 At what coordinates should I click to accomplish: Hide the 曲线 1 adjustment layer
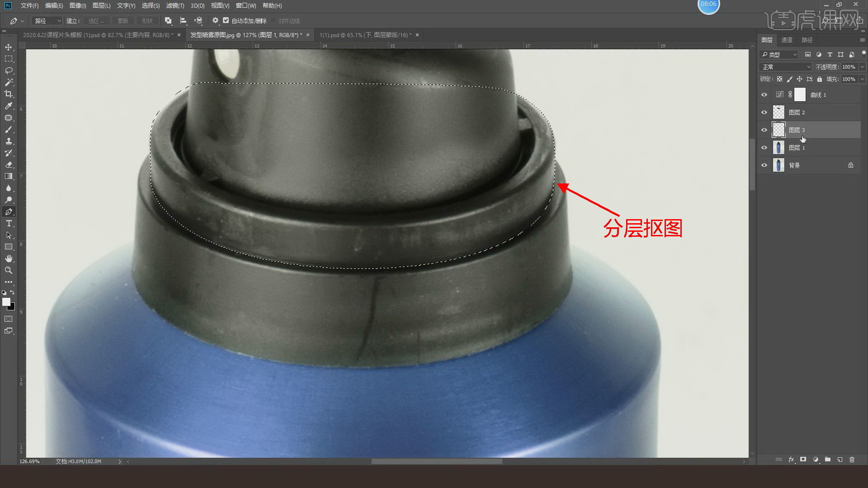(x=764, y=95)
